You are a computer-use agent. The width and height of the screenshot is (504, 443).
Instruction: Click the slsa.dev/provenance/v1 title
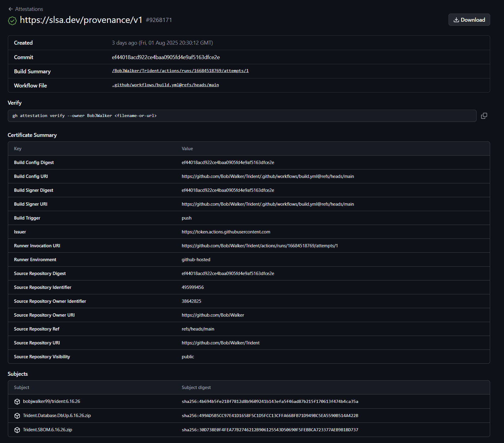(x=81, y=20)
